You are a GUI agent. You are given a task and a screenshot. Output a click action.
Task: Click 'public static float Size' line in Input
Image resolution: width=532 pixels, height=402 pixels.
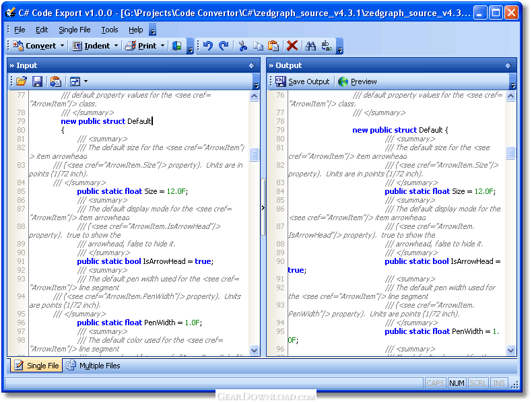(x=132, y=191)
